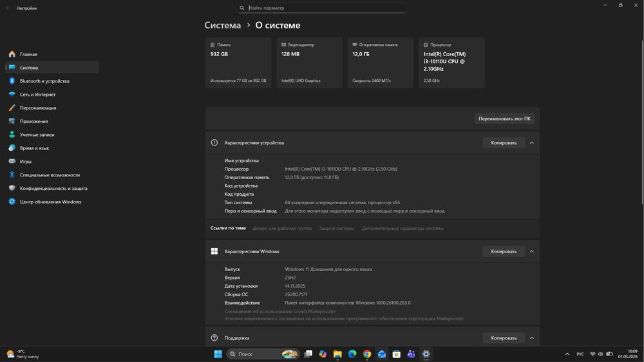Copy the Поддержка section details
The image size is (644, 362).
[504, 338]
